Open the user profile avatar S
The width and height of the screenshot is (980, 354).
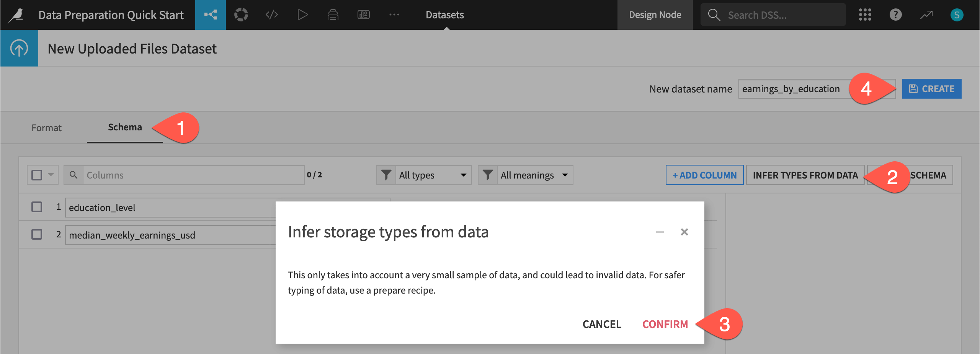tap(957, 15)
